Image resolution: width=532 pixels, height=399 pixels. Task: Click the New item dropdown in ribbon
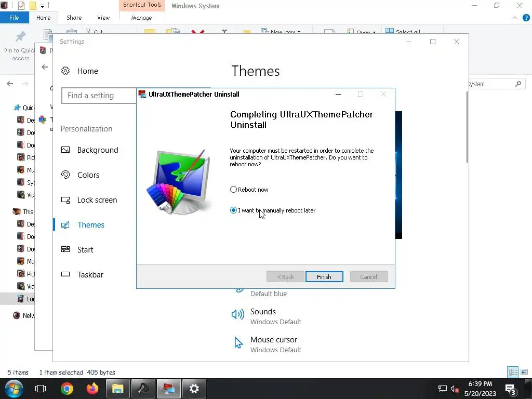tap(280, 31)
